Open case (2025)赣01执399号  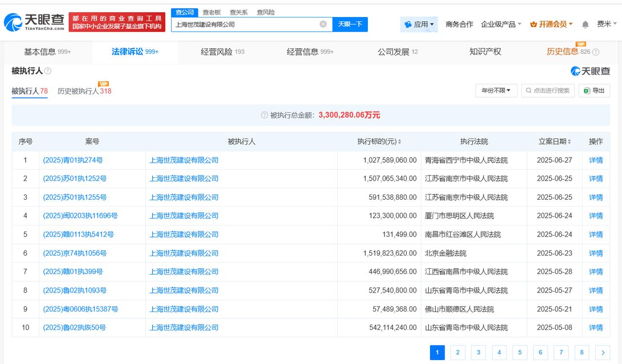pyautogui.click(x=73, y=272)
